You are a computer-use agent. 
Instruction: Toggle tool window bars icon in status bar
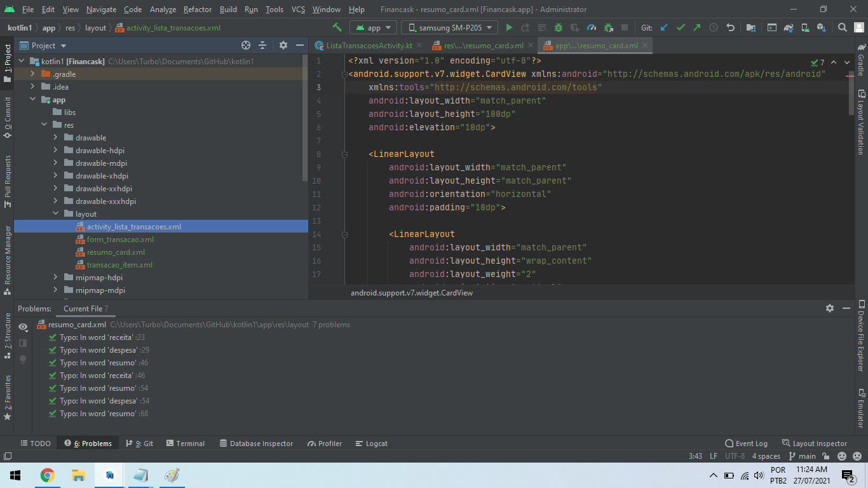(7, 456)
